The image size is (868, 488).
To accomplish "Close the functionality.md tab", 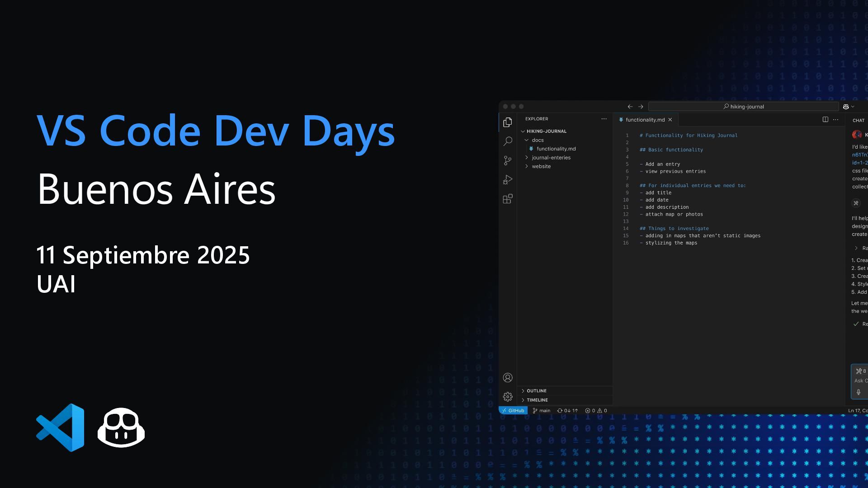I will pyautogui.click(x=670, y=120).
